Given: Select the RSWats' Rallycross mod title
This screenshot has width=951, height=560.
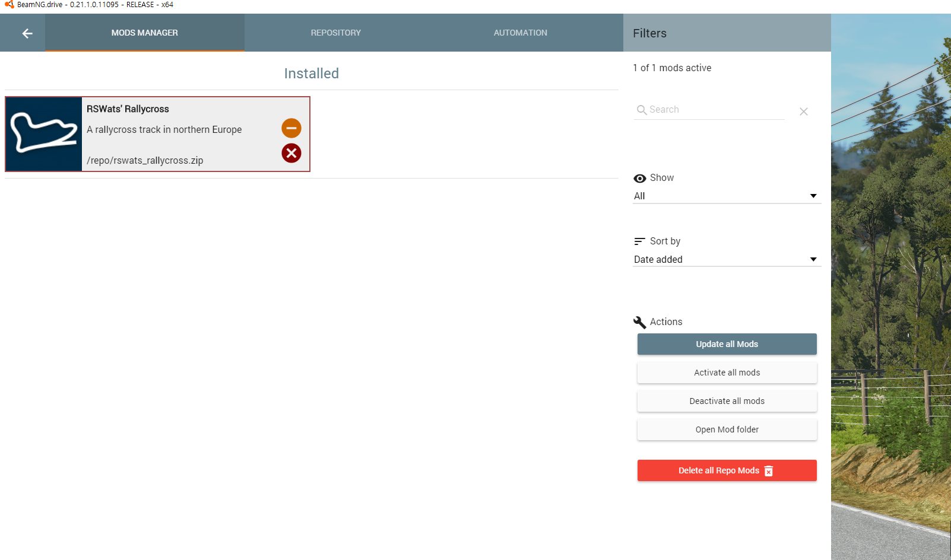Looking at the screenshot, I should click(128, 109).
